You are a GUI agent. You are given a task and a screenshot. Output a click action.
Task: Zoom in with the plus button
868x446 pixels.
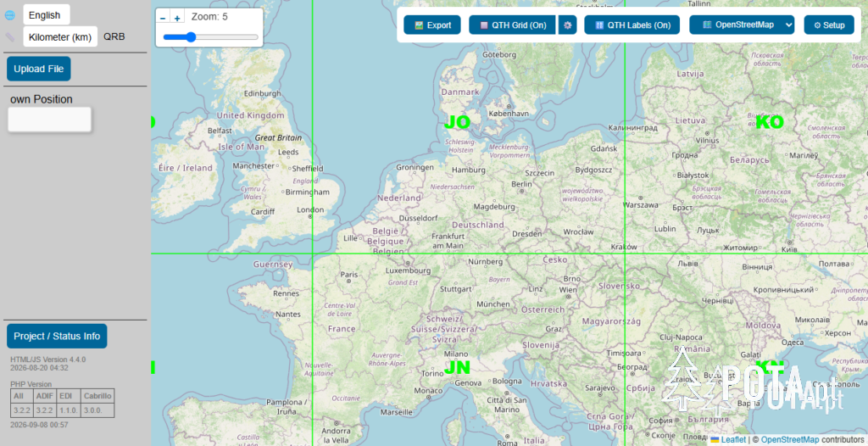click(x=177, y=18)
